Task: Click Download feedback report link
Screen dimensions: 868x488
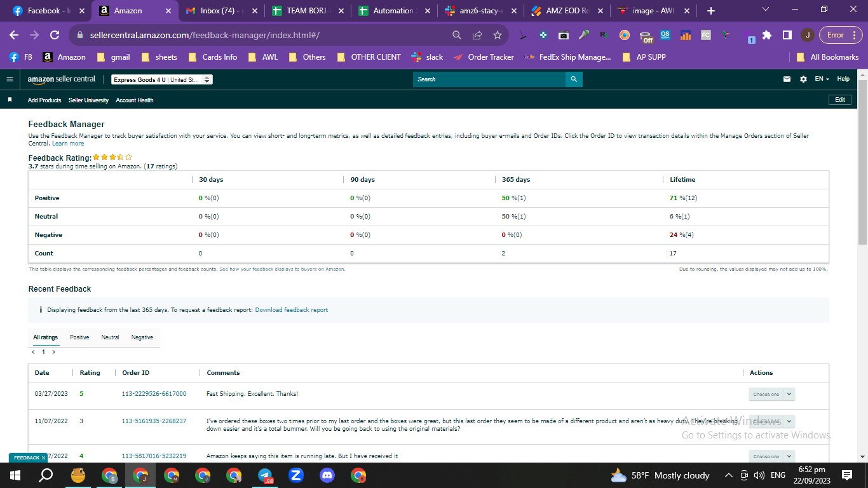Action: click(292, 310)
